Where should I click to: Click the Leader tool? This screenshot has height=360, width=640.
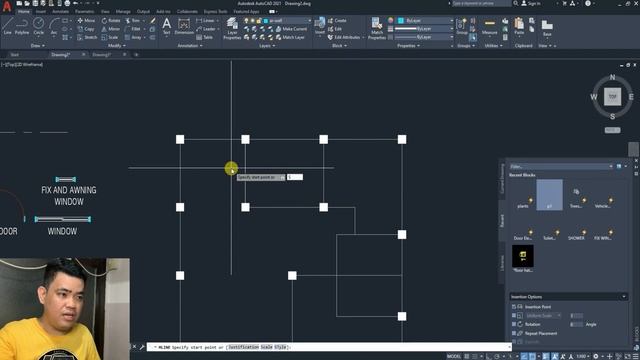tap(206, 29)
